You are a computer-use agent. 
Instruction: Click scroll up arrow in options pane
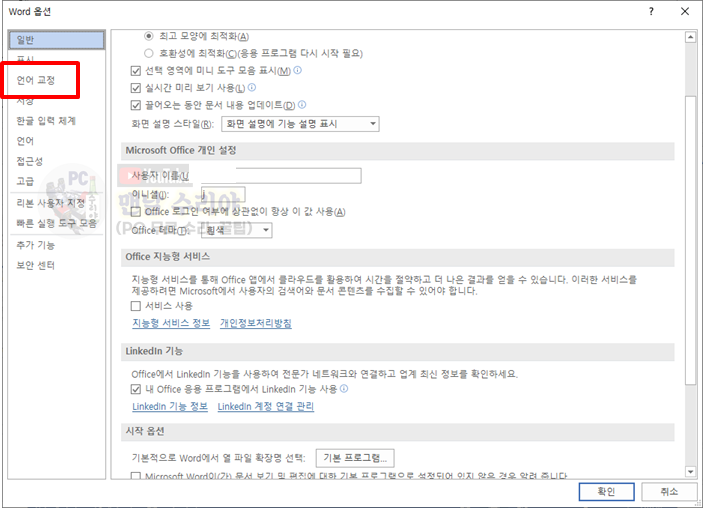tap(690, 38)
